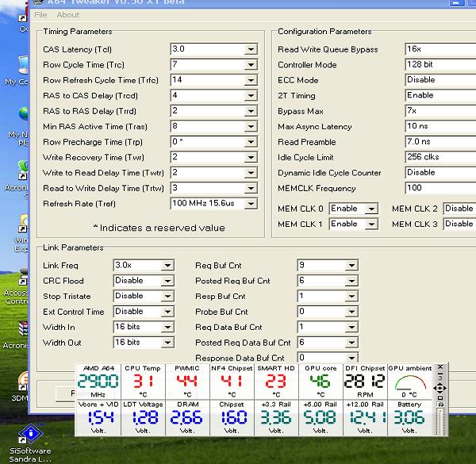Expand Write to Read Delay Time (Twtr) dropdown
The height and width of the screenshot is (464, 476).
coord(251,173)
